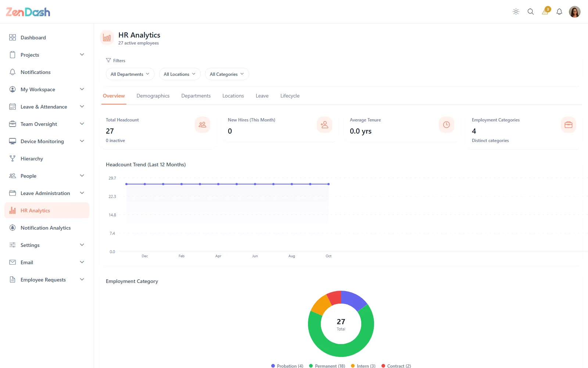Image resolution: width=588 pixels, height=368 pixels.
Task: Expand the Settings menu chevron
Action: click(x=82, y=245)
